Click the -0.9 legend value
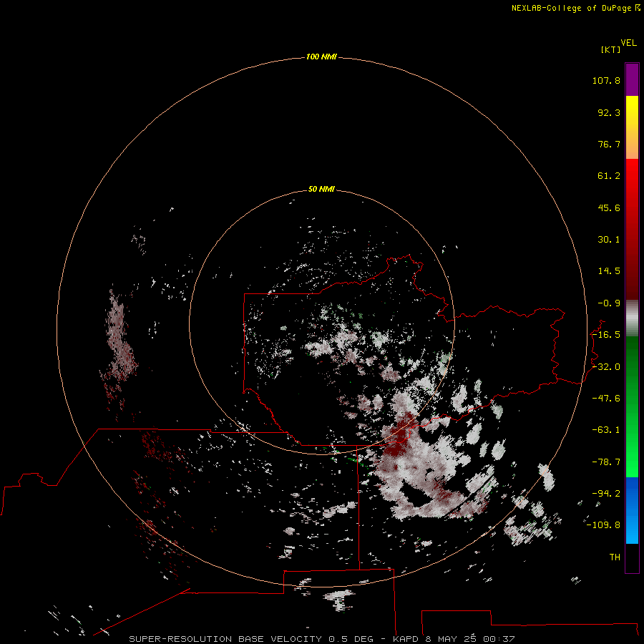This screenshot has width=644, height=644. 609,303
